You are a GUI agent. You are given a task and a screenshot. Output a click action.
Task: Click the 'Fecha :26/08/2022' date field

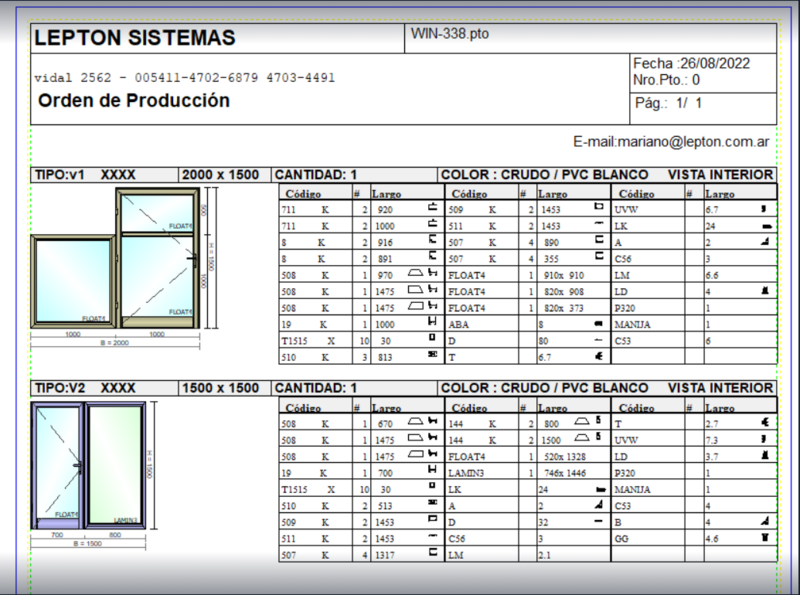(x=691, y=63)
